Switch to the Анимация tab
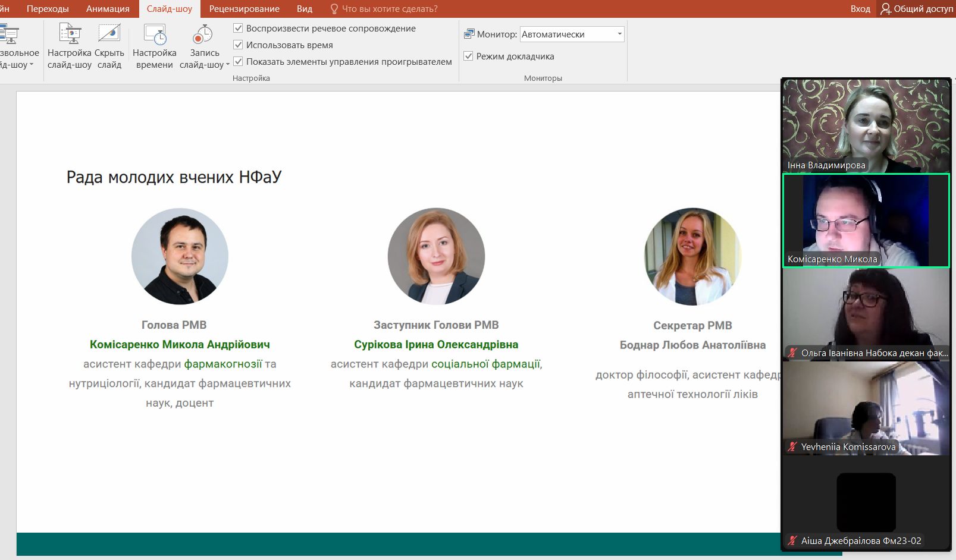This screenshot has width=956, height=560. click(x=108, y=9)
